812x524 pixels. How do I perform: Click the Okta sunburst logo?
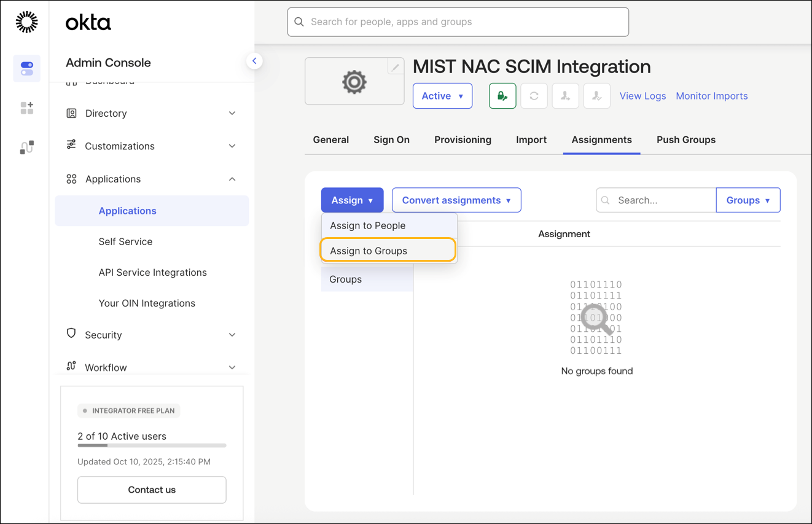tap(26, 22)
